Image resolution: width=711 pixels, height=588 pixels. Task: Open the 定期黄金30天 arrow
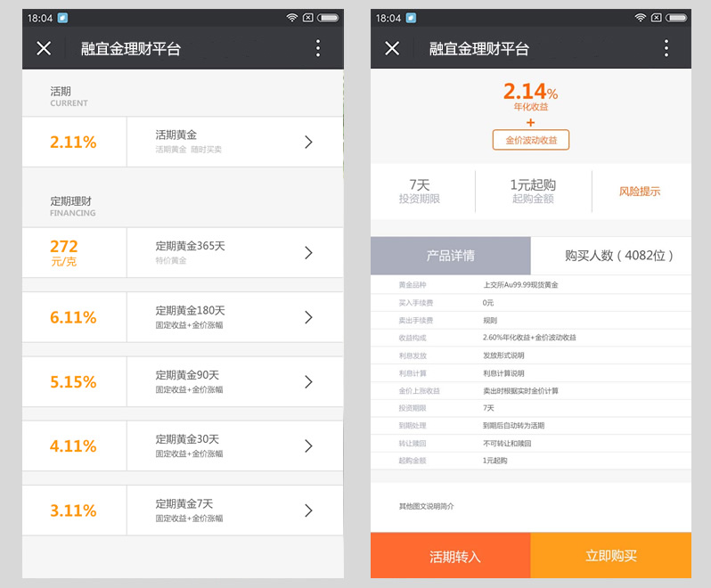pyautogui.click(x=308, y=445)
